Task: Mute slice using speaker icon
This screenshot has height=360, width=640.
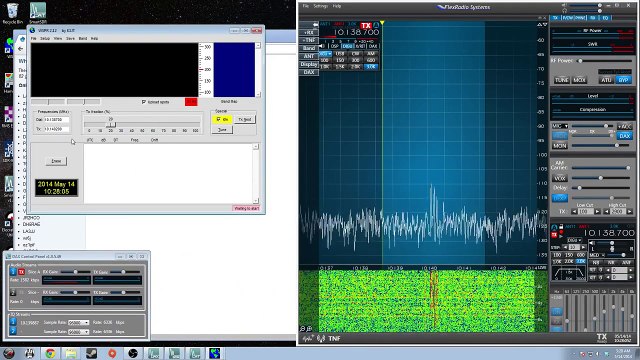Action: click(x=592, y=243)
